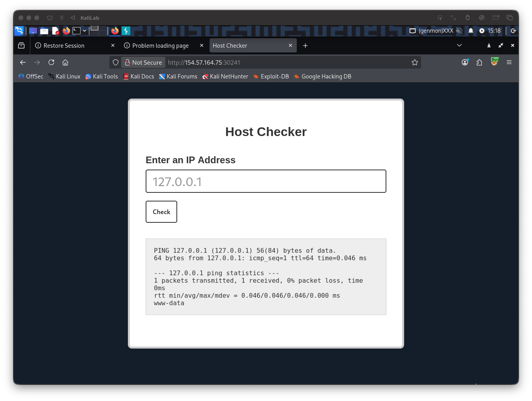This screenshot has height=401, width=532.
Task: Go back to the previous page
Action: (x=23, y=62)
